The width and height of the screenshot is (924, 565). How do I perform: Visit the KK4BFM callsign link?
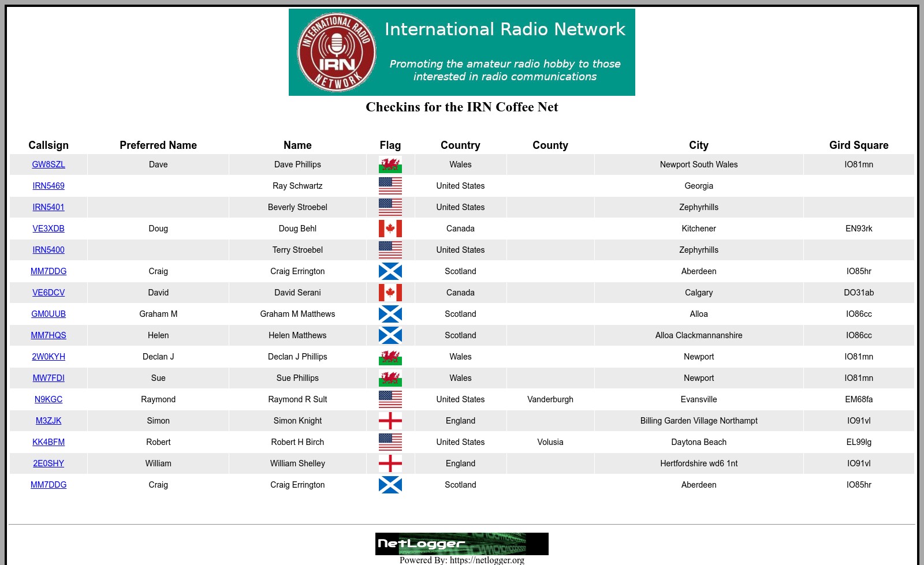tap(49, 442)
